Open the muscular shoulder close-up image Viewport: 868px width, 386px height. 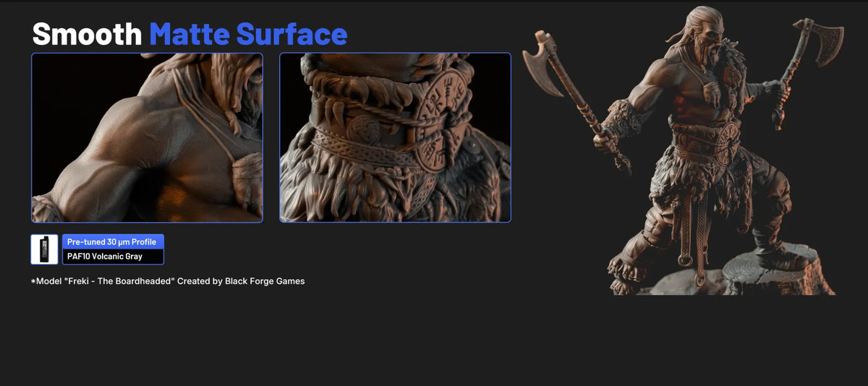pyautogui.click(x=147, y=137)
